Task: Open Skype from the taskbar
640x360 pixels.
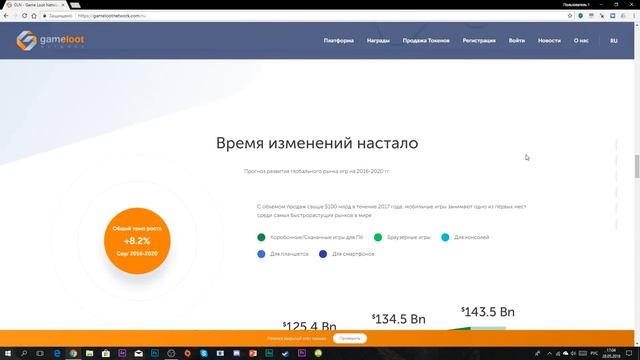Action: click(204, 353)
